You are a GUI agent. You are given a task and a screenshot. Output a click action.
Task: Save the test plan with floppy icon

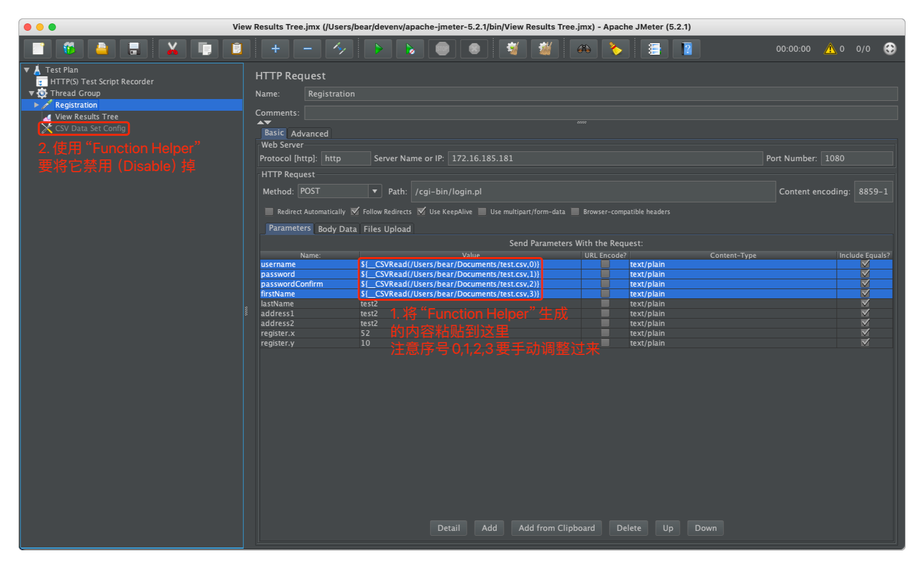(x=134, y=49)
